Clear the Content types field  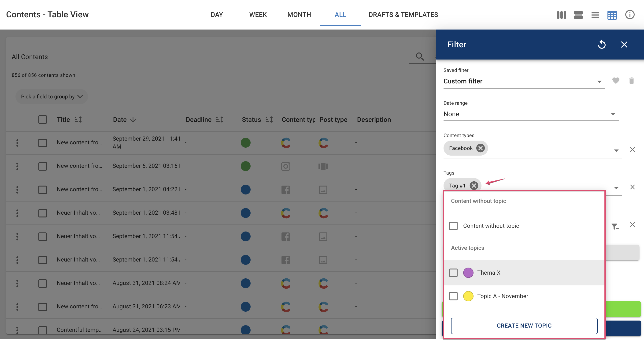click(x=633, y=149)
